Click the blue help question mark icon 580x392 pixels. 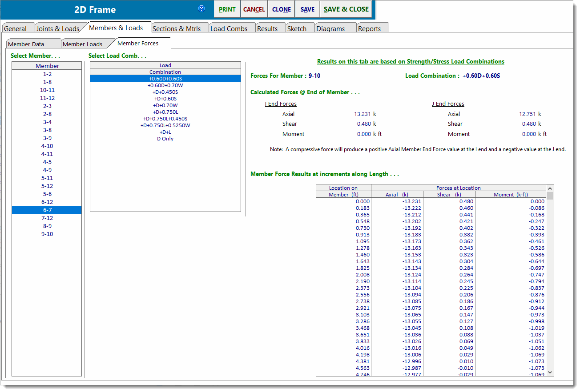tap(201, 9)
